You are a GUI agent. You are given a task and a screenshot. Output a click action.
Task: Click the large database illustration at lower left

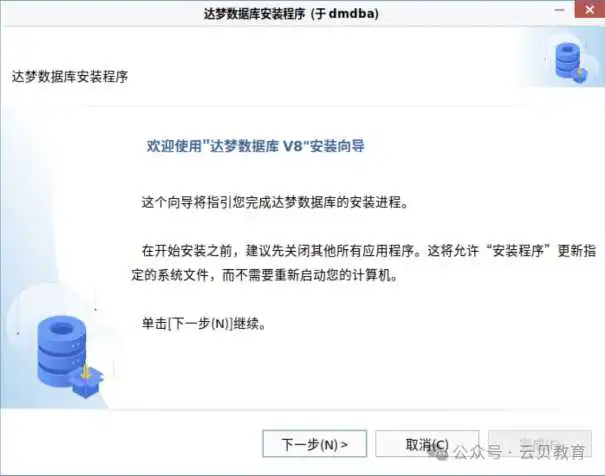71,357
